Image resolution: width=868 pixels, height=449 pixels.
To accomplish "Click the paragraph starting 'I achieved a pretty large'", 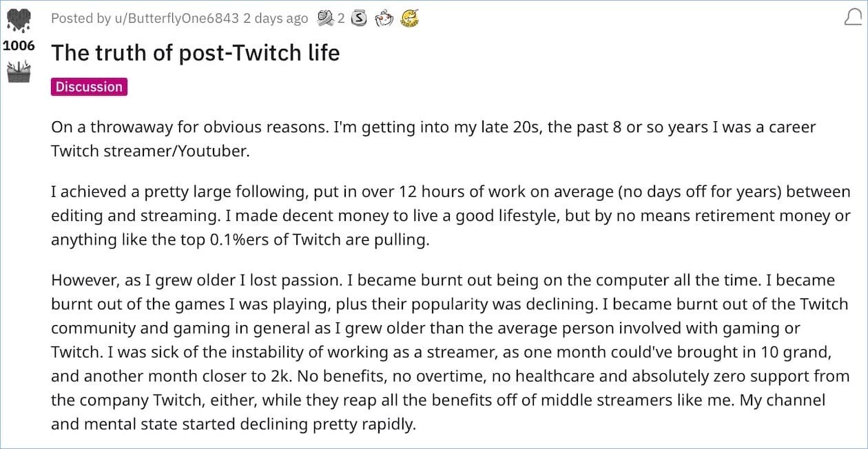I will coord(451,215).
